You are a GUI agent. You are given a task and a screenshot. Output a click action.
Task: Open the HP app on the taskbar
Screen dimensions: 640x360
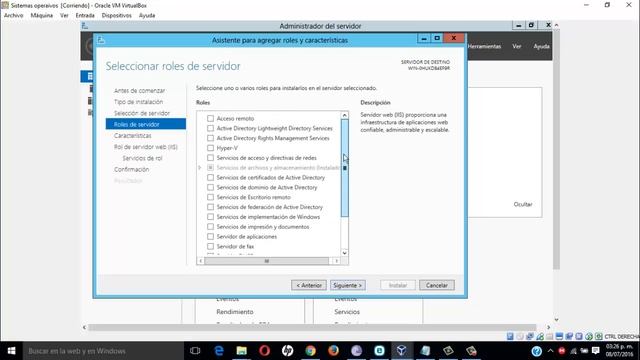pos(287,351)
